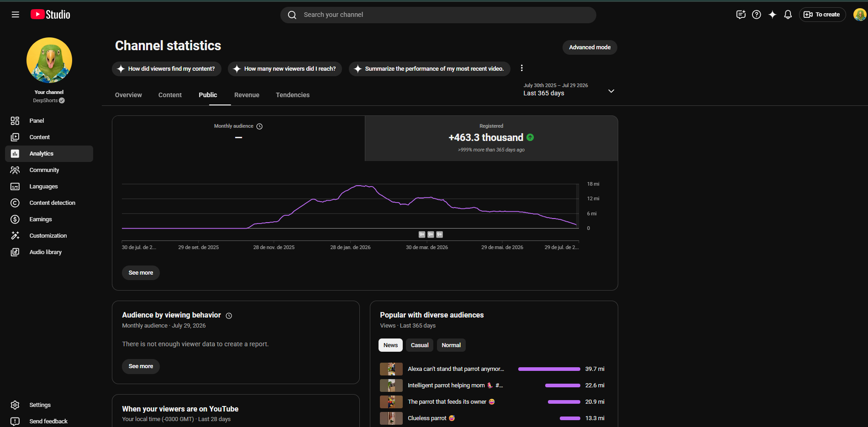The width and height of the screenshot is (868, 427).
Task: Open the comments feedback icon in header
Action: [741, 15]
